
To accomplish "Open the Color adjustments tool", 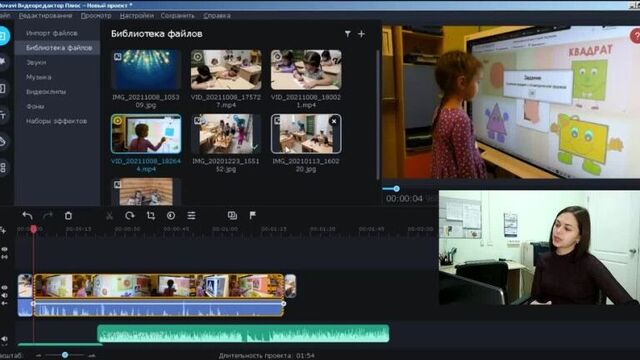I will coord(171,216).
